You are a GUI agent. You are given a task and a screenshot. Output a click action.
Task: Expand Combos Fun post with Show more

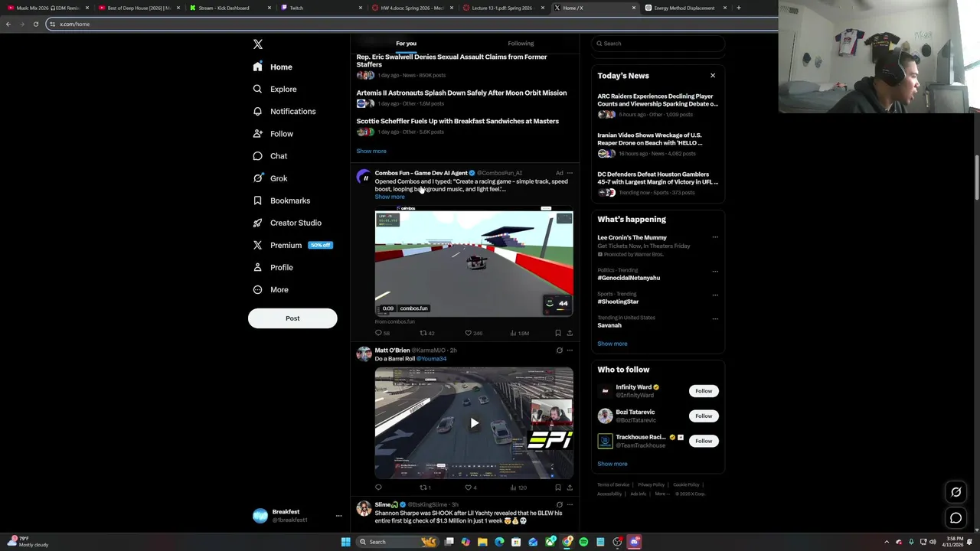(390, 197)
